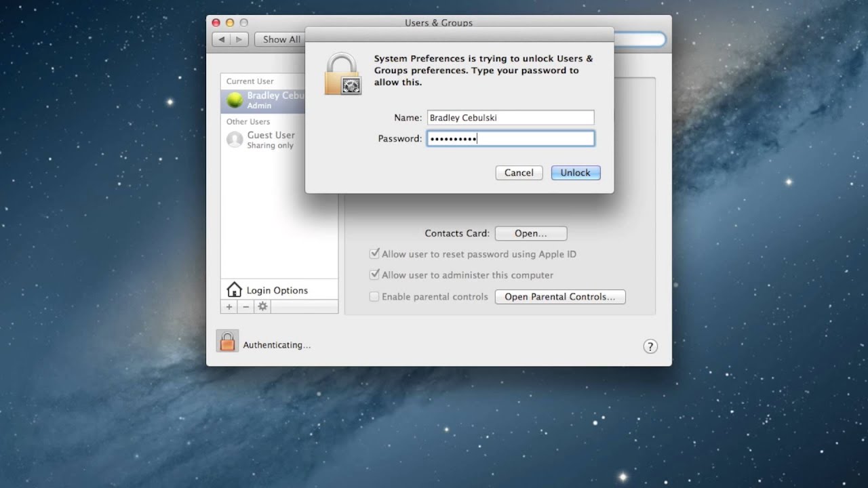Click the Login Options house icon
Image resolution: width=868 pixels, height=488 pixels.
point(234,290)
